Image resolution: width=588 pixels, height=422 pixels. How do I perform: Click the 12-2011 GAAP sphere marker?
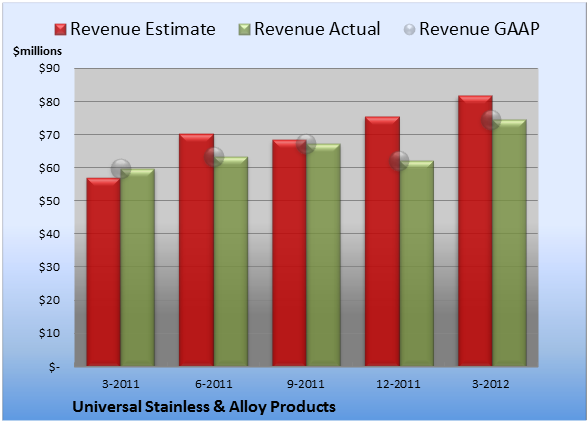point(399,161)
